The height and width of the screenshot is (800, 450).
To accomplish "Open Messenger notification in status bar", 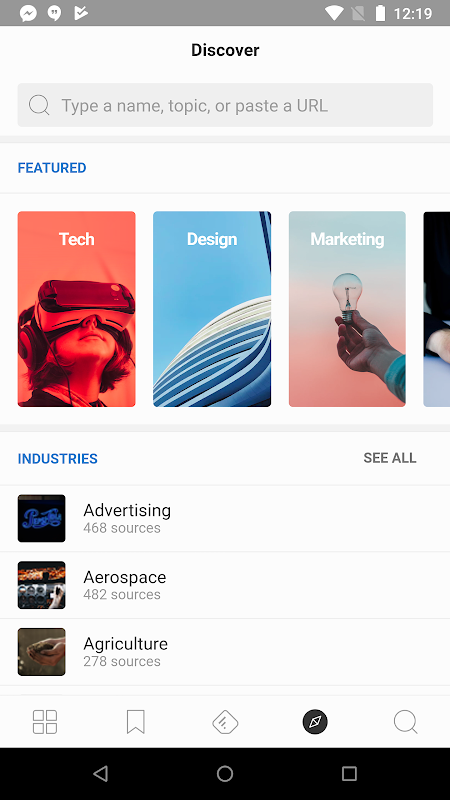I will click(x=29, y=13).
